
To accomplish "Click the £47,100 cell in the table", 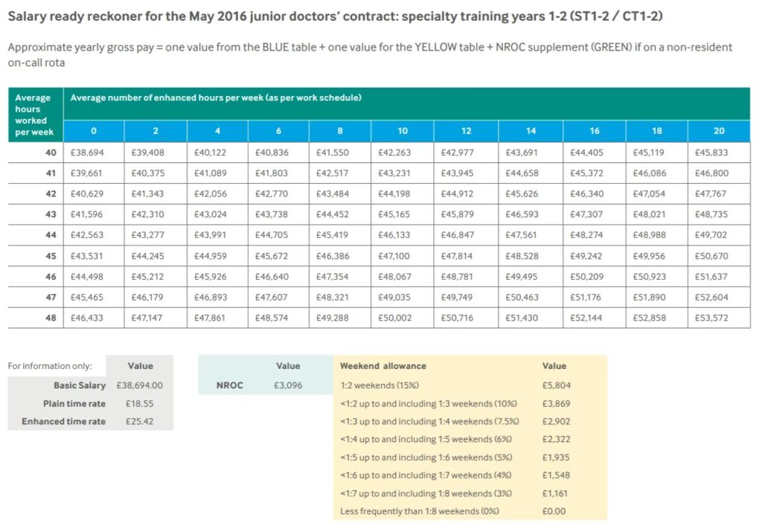I will (403, 256).
